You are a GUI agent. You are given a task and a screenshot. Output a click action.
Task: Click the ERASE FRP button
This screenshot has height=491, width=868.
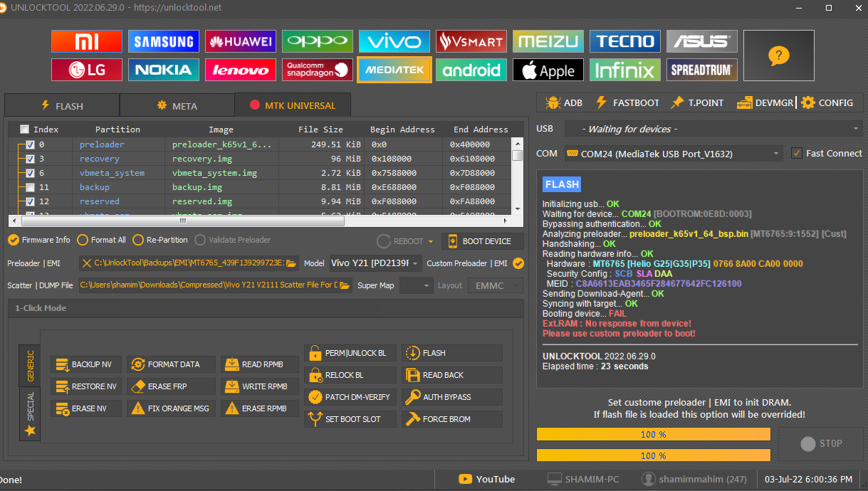[x=171, y=386]
